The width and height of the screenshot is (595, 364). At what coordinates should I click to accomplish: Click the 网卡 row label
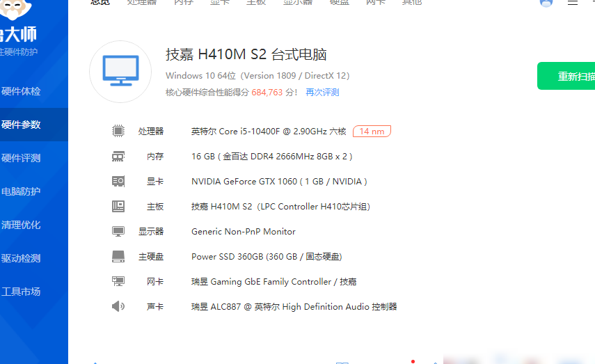coord(155,282)
